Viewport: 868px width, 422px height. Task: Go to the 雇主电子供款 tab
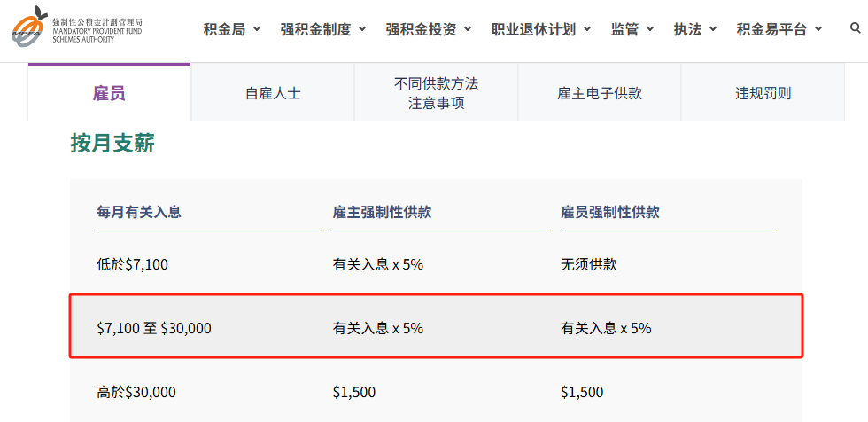click(600, 93)
